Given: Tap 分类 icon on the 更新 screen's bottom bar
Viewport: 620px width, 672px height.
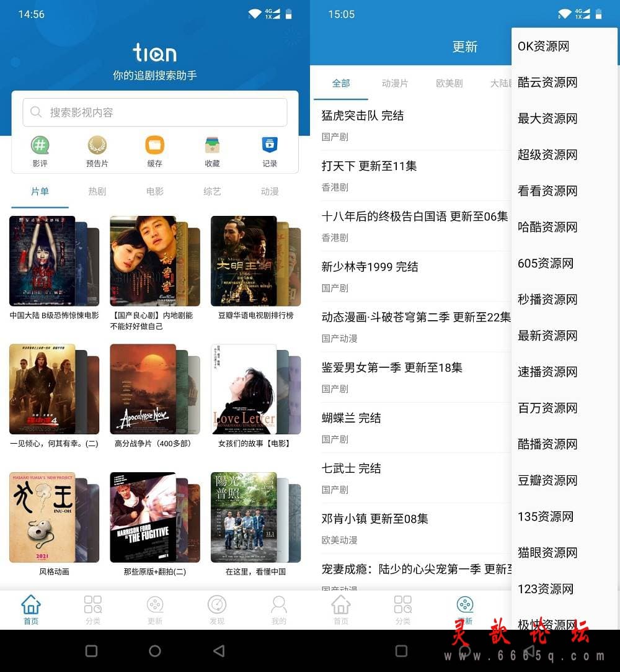Looking at the screenshot, I should click(x=403, y=605).
